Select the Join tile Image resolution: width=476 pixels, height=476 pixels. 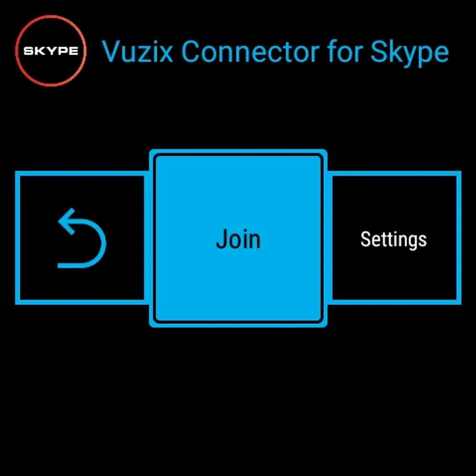pyautogui.click(x=238, y=238)
